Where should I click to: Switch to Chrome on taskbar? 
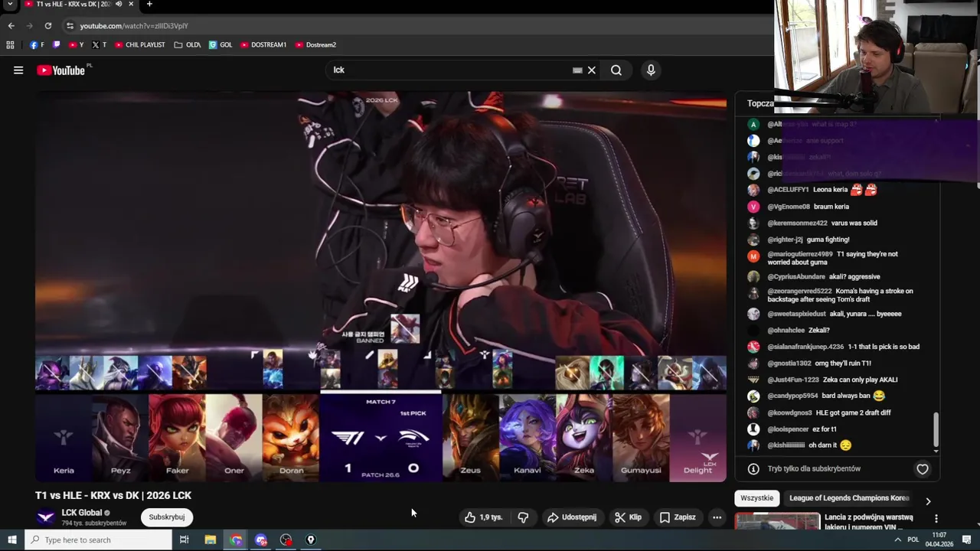(236, 540)
